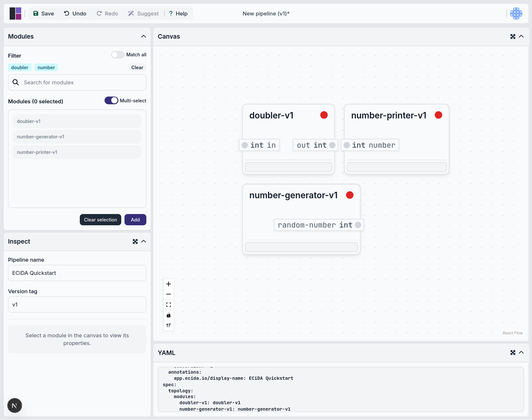Click the red status dot on number-generator-v1

(350, 195)
